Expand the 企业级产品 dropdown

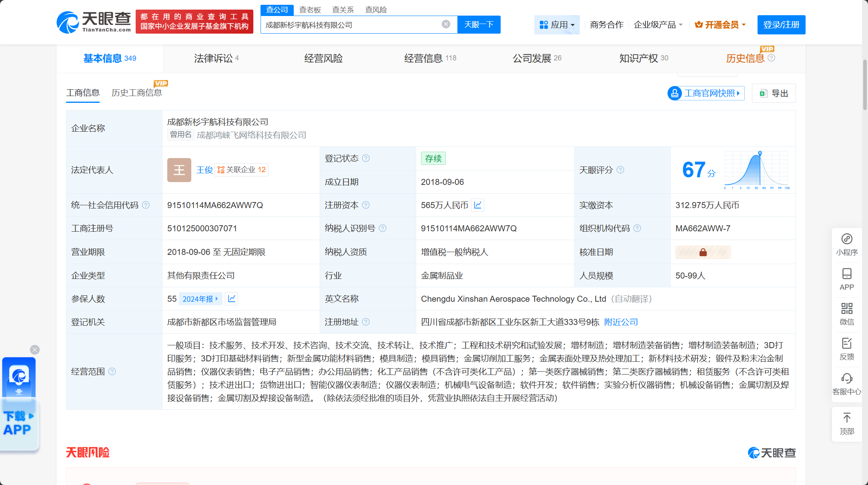pos(658,25)
